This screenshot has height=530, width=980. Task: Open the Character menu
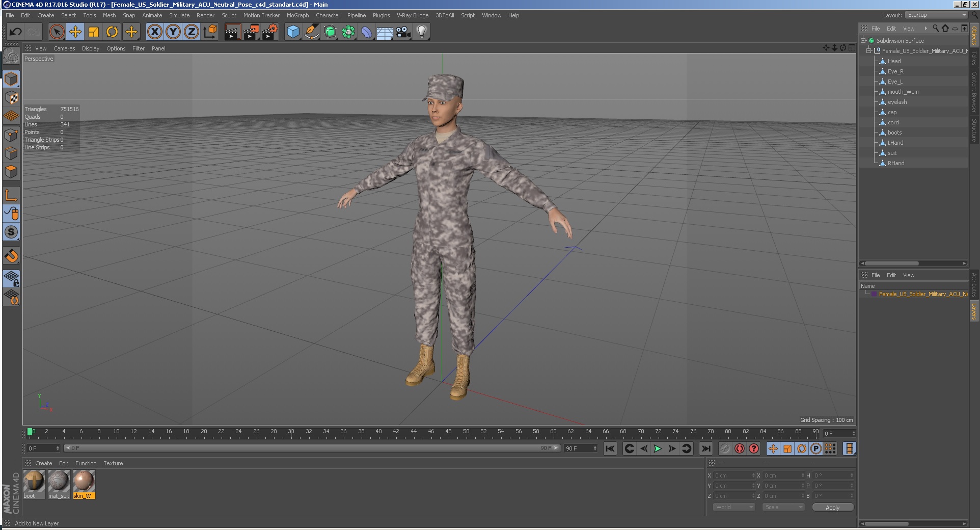[x=328, y=15]
